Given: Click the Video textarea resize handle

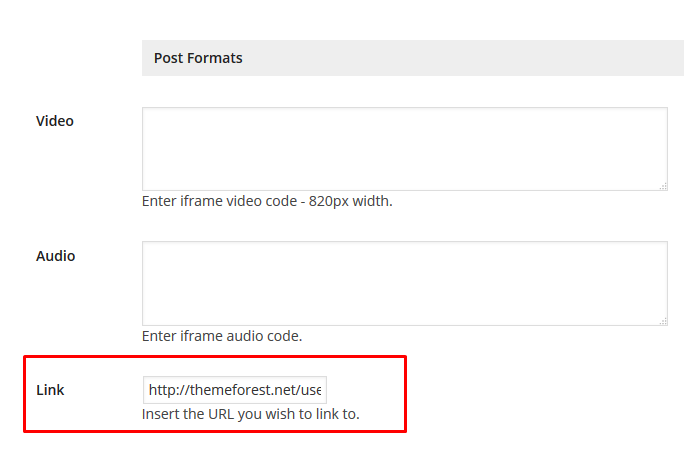Looking at the screenshot, I should (x=663, y=185).
